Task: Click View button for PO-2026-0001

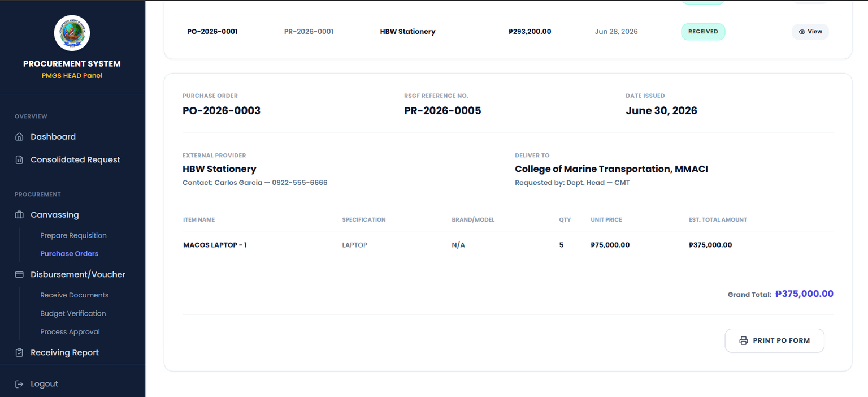Action: pos(810,32)
